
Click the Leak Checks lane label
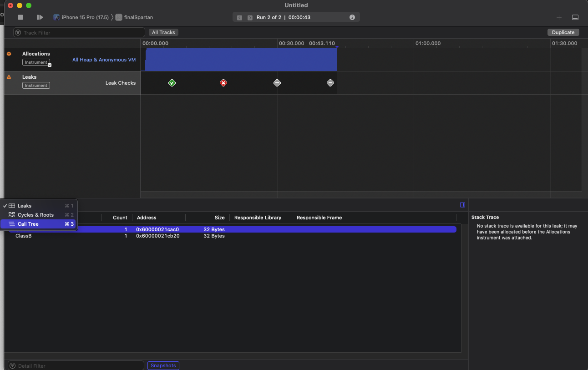(x=121, y=83)
